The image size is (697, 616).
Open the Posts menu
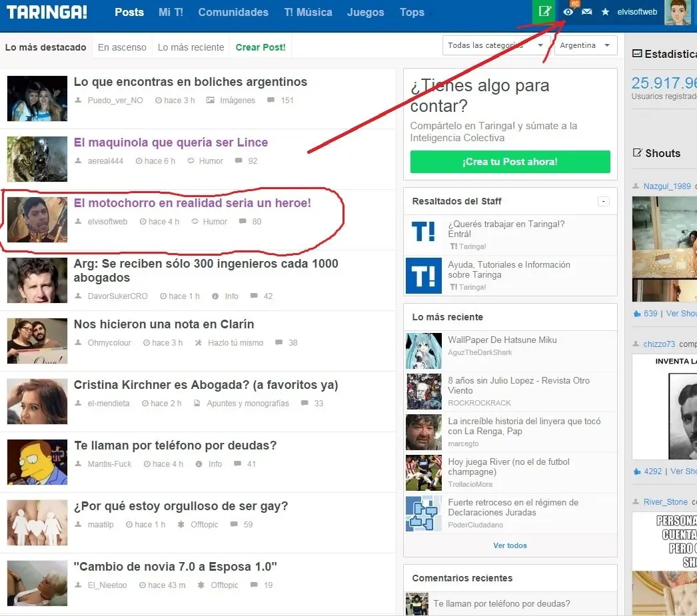[x=129, y=12]
